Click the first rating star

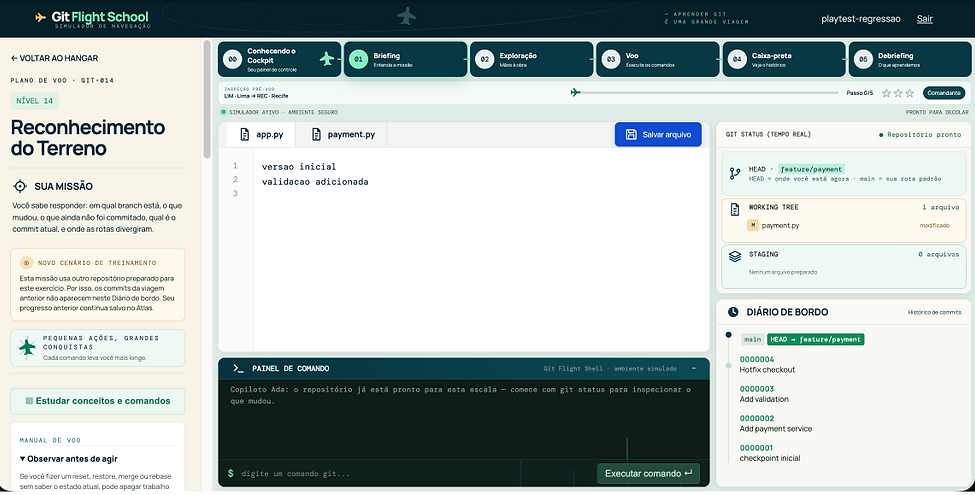pos(887,93)
